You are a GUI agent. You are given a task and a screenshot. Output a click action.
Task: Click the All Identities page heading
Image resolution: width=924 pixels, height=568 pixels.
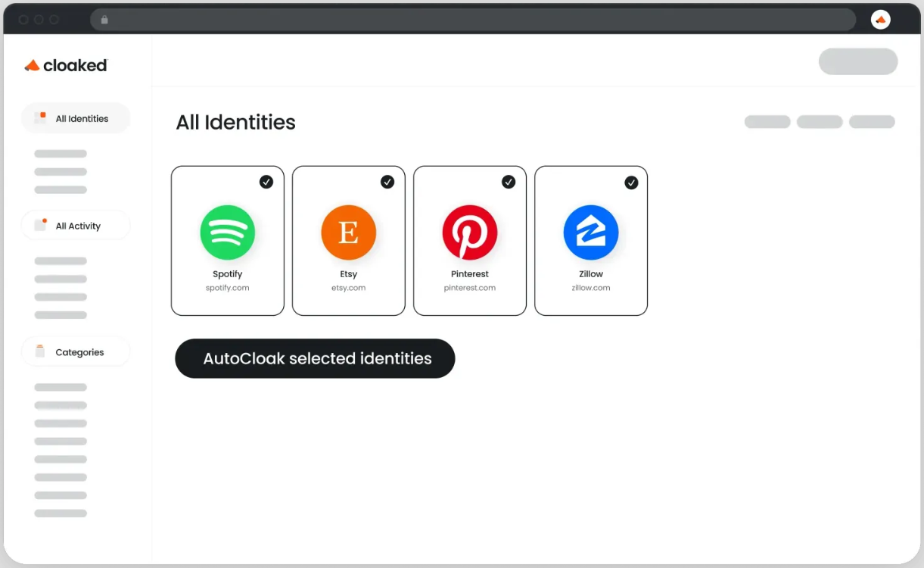pos(236,122)
